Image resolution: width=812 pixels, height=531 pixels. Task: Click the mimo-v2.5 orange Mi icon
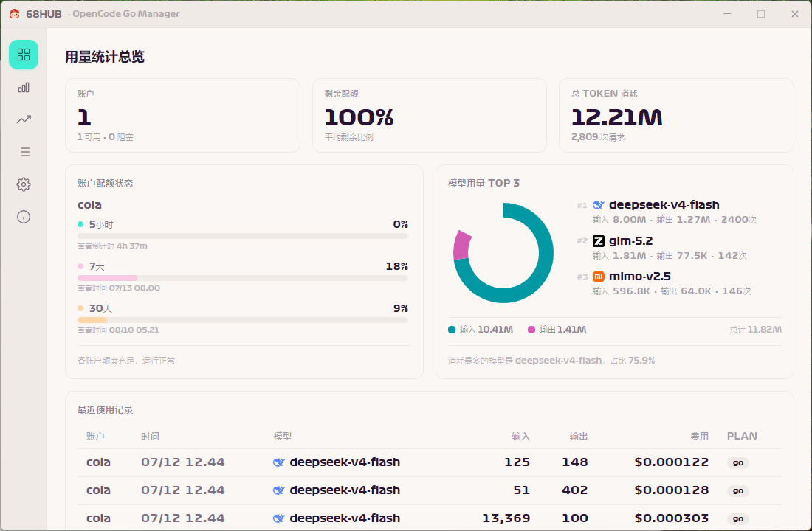point(598,277)
